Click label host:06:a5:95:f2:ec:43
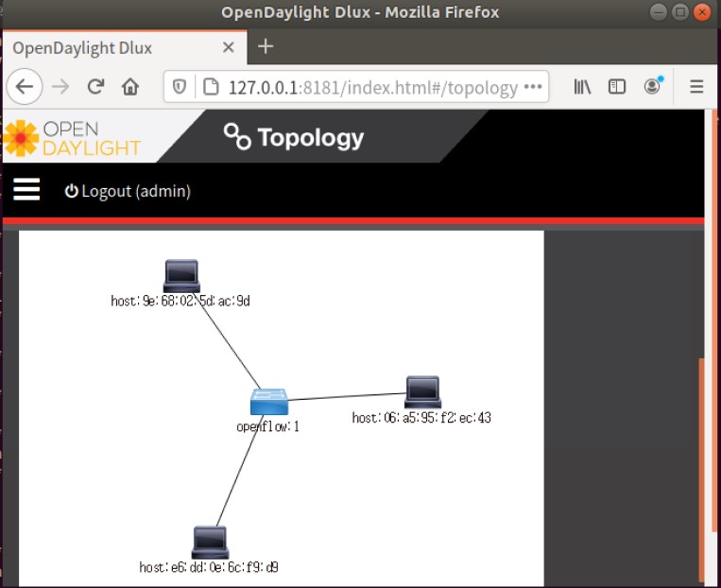Image resolution: width=721 pixels, height=588 pixels. pos(421,418)
